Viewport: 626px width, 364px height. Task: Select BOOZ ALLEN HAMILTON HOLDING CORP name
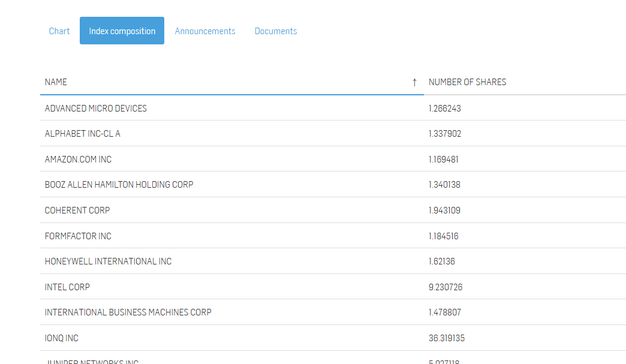coord(119,185)
